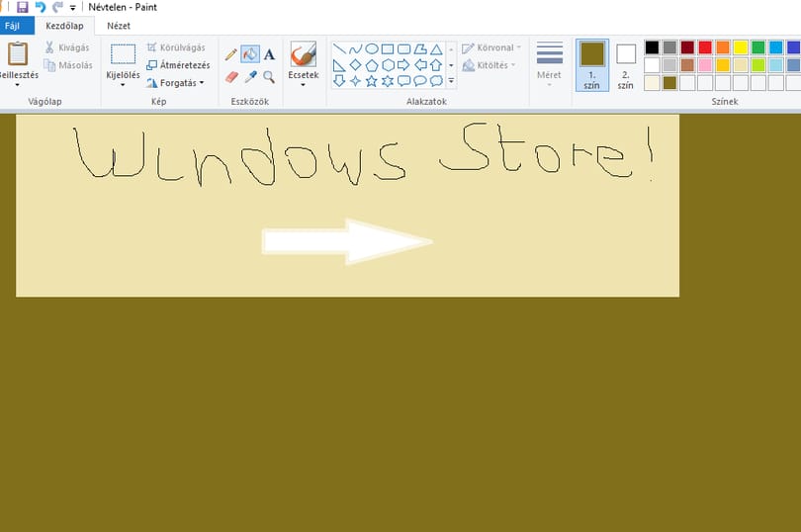
Task: Activate the 1. szín color slot
Action: [592, 65]
